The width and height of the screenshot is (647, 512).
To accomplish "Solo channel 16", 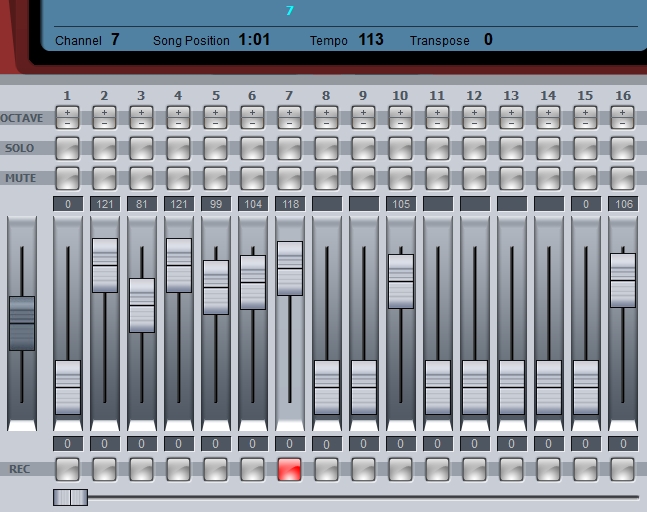I will (x=622, y=148).
